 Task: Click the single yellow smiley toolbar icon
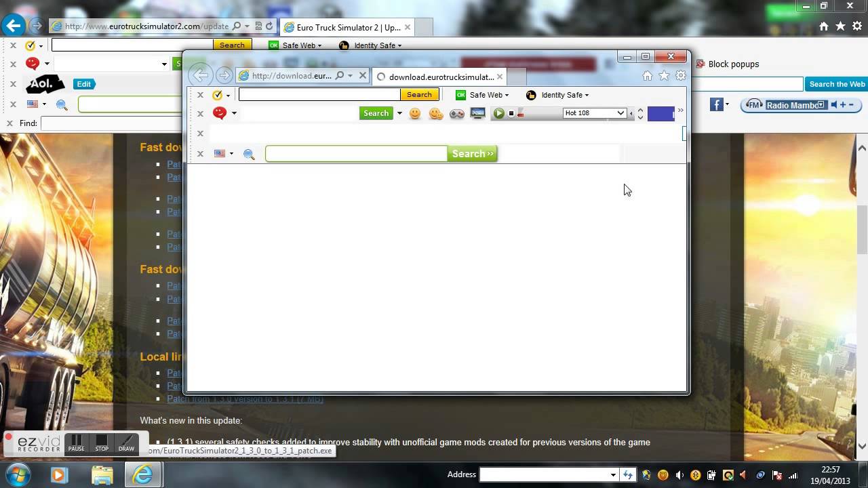point(415,114)
